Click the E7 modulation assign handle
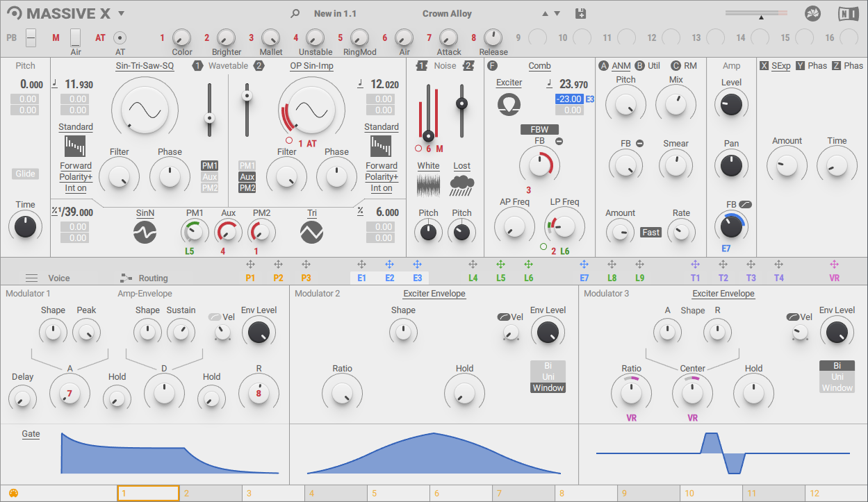Screen dimensions: 868x502 pos(584,265)
